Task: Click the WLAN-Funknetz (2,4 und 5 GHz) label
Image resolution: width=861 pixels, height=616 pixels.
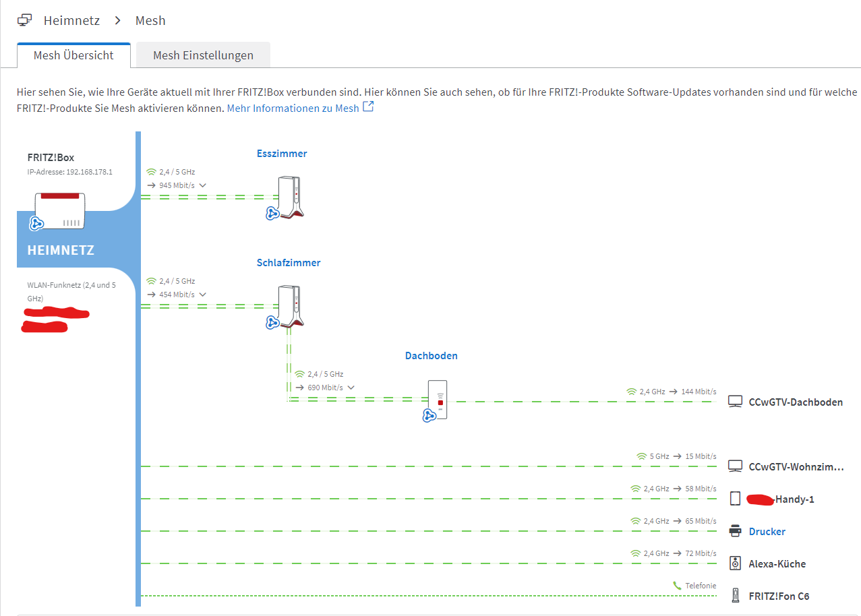Action: pos(71,291)
